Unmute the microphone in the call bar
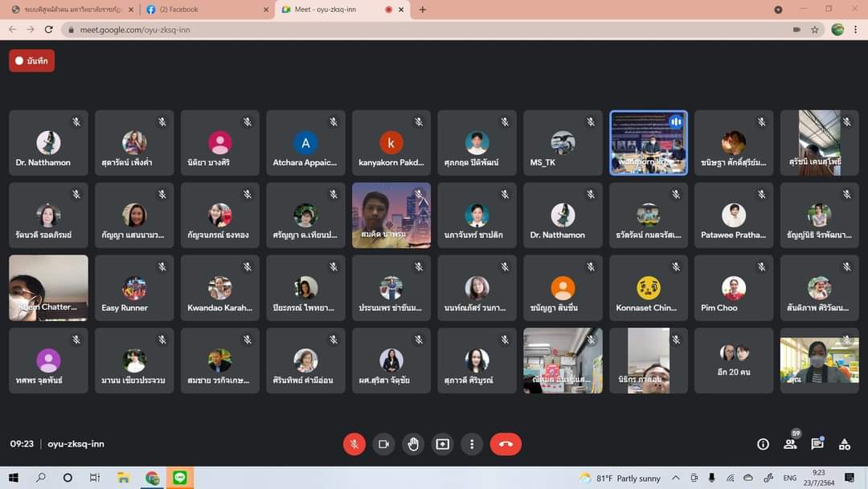The image size is (868, 489). (x=354, y=444)
